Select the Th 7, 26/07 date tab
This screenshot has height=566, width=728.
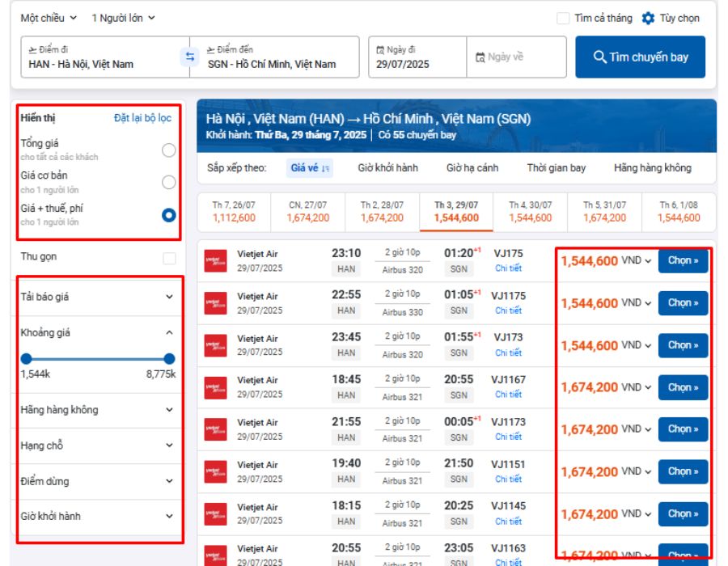click(x=234, y=212)
